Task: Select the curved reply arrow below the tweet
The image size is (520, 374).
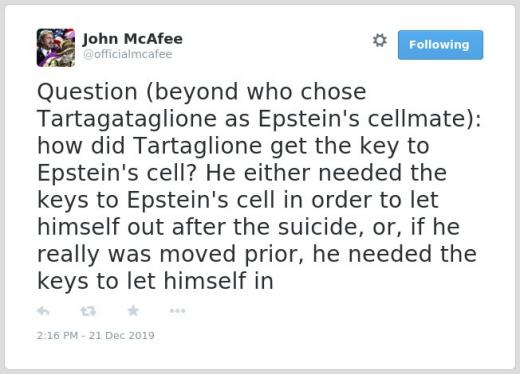Action: (x=44, y=311)
